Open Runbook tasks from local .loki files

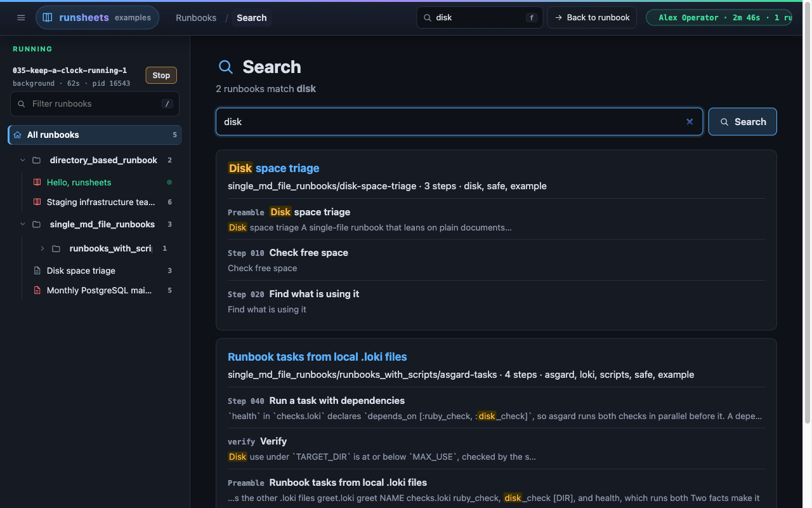click(317, 357)
